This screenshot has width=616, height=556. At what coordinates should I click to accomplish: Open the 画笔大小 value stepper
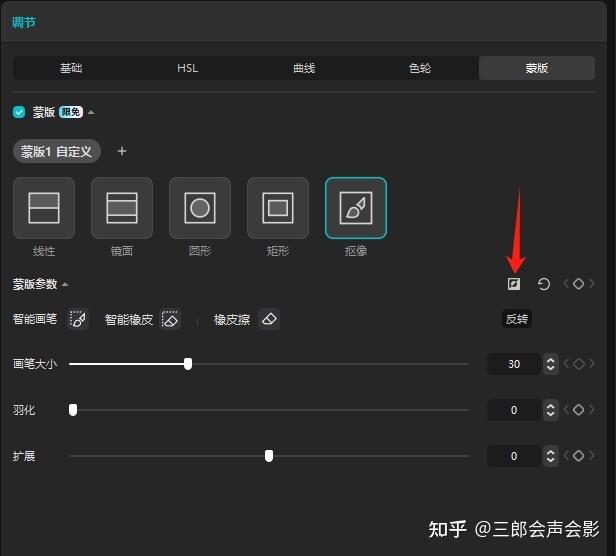point(550,364)
